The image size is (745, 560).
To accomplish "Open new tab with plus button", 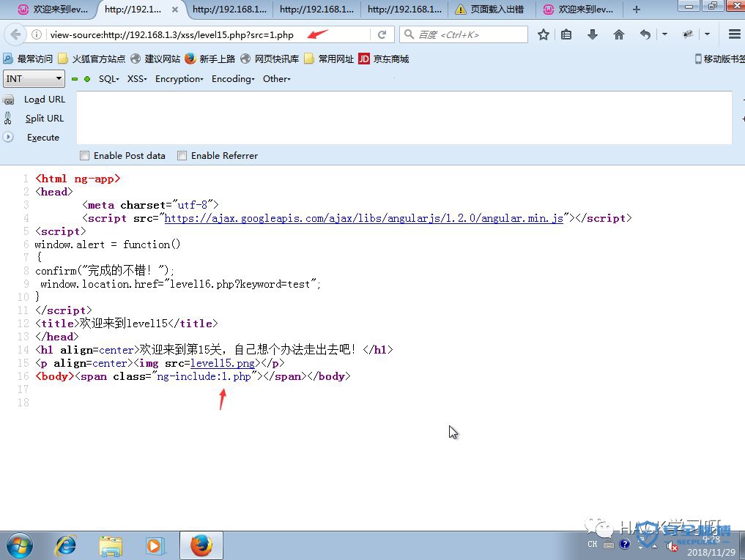I will tap(636, 10).
